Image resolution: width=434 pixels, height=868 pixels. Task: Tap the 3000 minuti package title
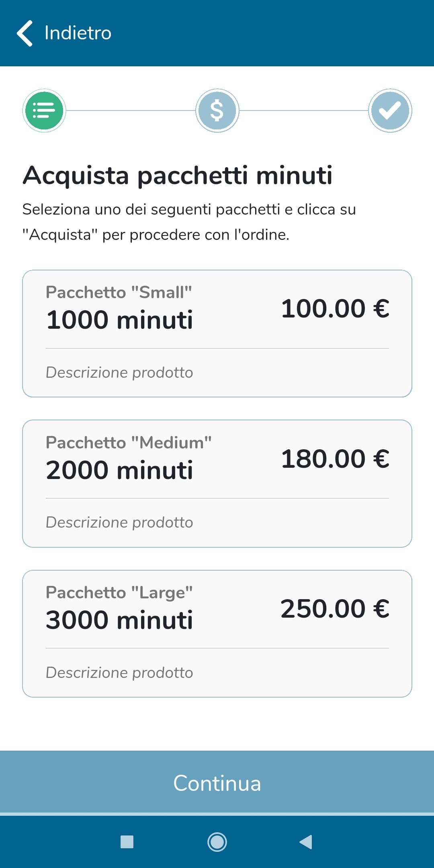[119, 620]
